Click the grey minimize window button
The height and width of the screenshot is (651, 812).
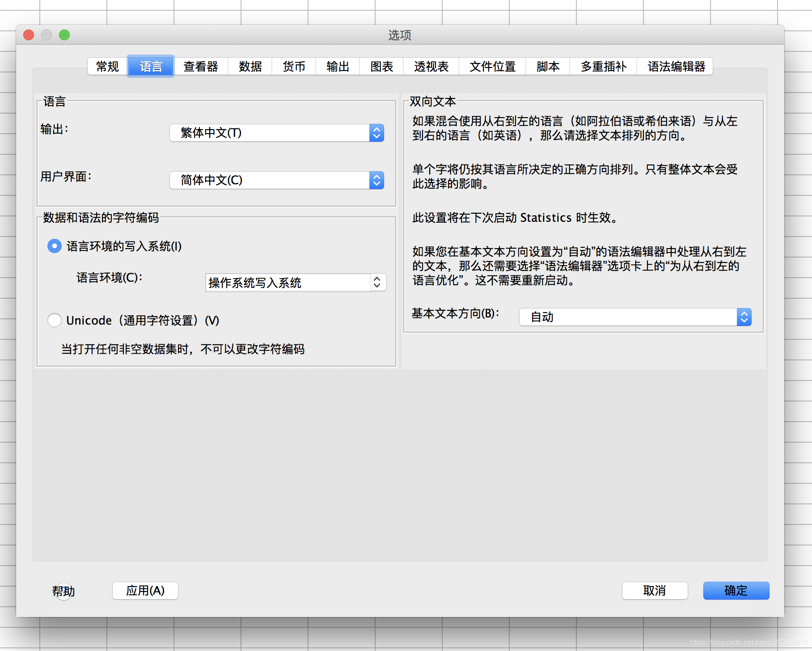[x=47, y=35]
